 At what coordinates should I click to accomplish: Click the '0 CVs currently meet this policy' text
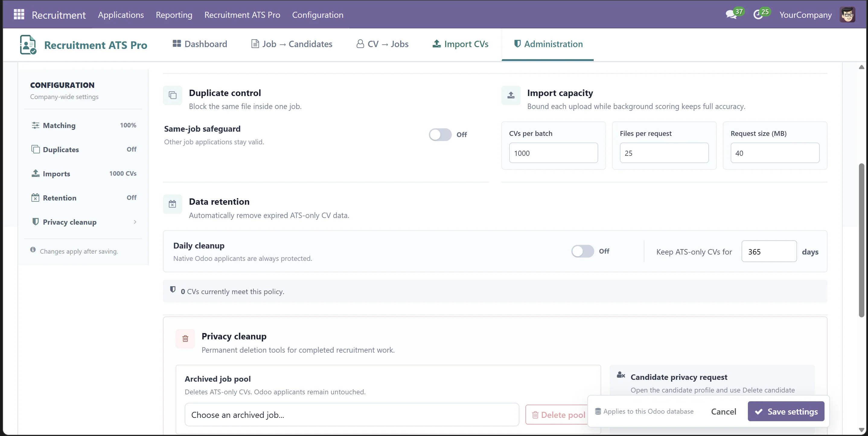(x=232, y=291)
